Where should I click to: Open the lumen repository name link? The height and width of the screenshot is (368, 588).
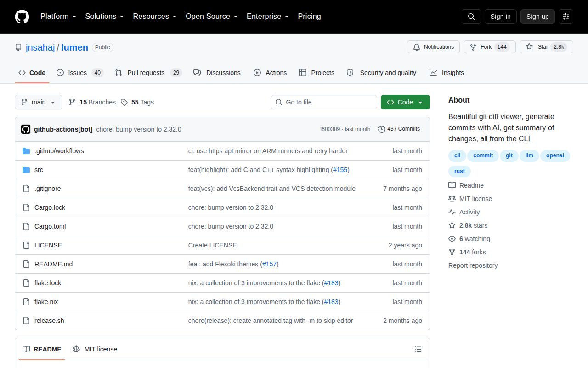coord(75,47)
